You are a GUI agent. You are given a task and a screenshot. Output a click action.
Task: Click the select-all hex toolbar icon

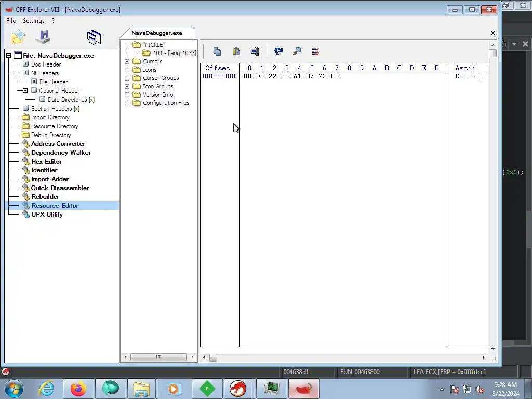click(255, 51)
